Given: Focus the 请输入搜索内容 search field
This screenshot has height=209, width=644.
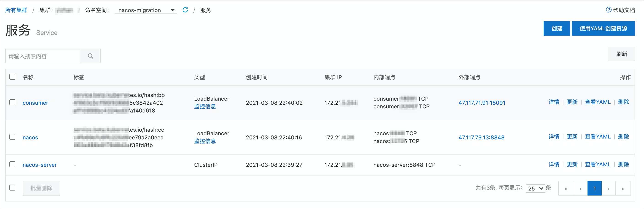Looking at the screenshot, I should click(43, 56).
